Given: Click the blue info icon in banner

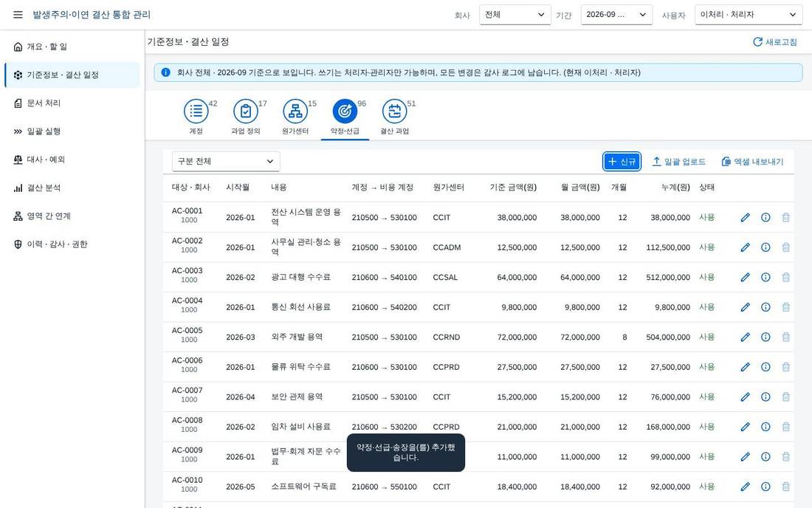Looking at the screenshot, I should tap(165, 72).
